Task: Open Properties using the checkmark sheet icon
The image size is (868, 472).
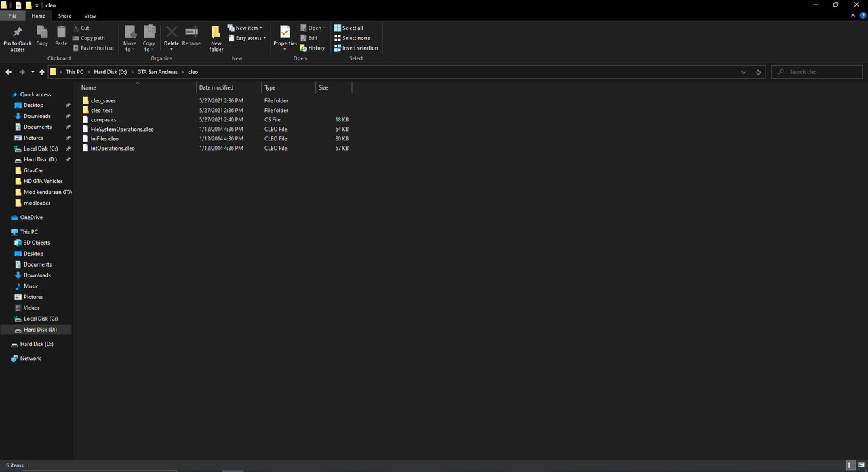Action: pyautogui.click(x=285, y=32)
